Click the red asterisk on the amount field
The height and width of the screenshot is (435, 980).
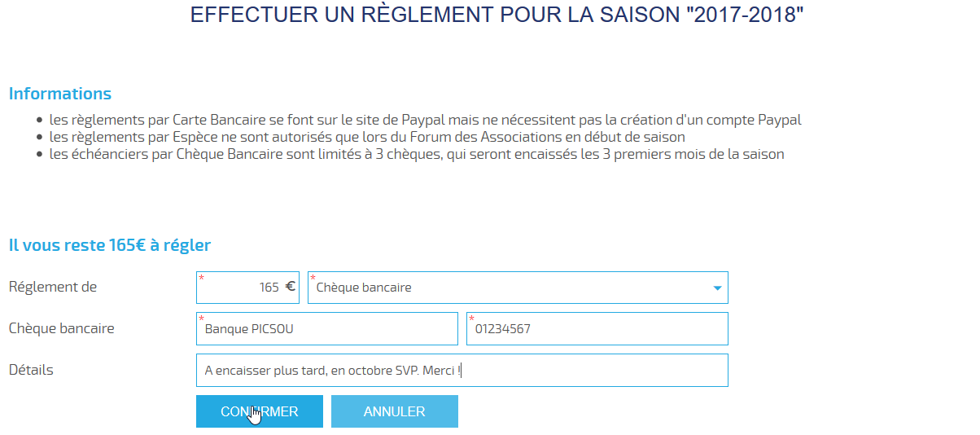(202, 279)
